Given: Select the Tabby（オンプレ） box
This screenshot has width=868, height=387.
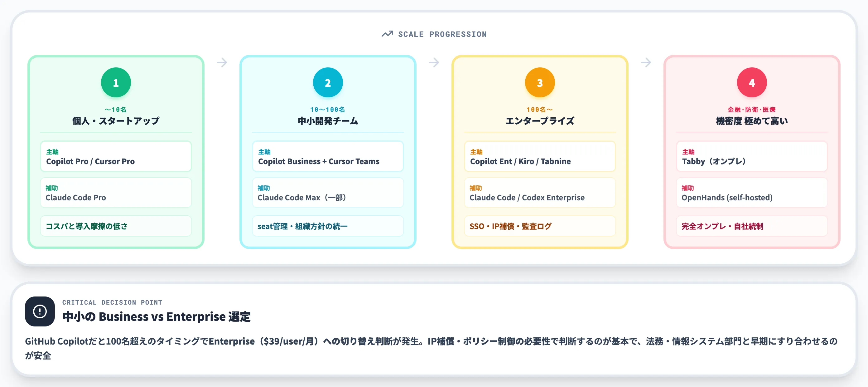Looking at the screenshot, I should (x=752, y=156).
